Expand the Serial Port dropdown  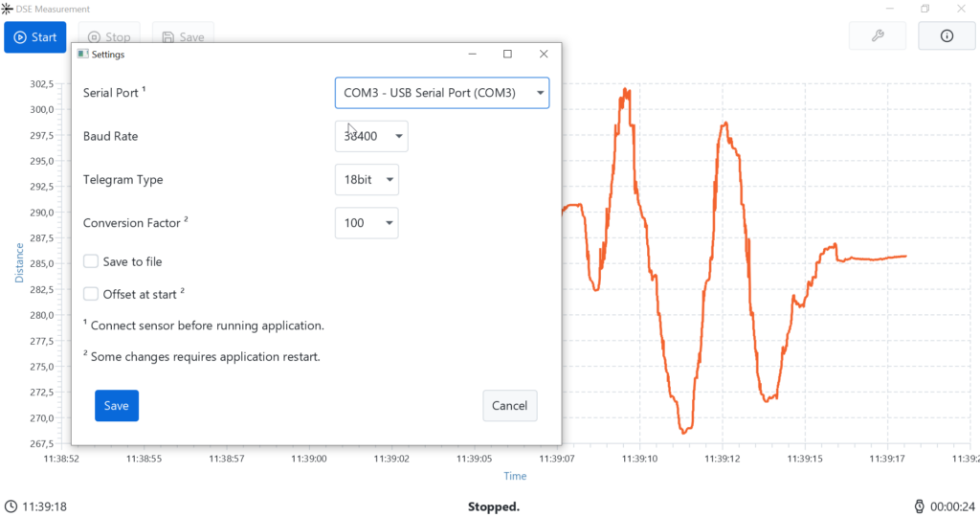click(x=442, y=93)
